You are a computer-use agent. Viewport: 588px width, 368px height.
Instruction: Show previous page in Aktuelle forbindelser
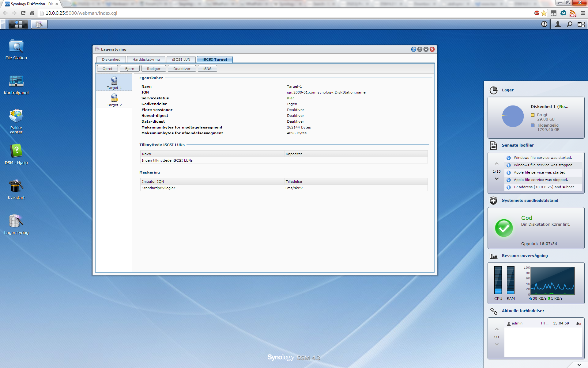pyautogui.click(x=497, y=329)
